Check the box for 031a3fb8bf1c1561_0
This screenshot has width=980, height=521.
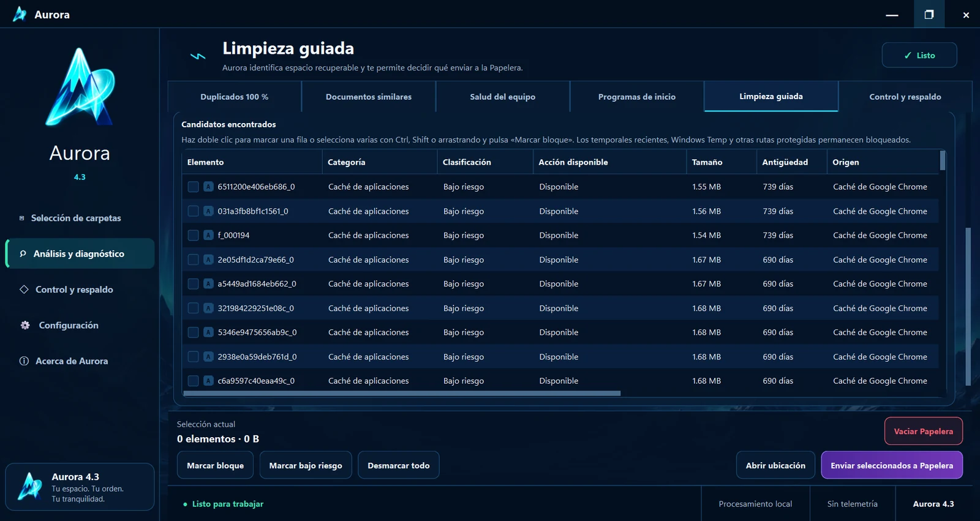(x=193, y=211)
